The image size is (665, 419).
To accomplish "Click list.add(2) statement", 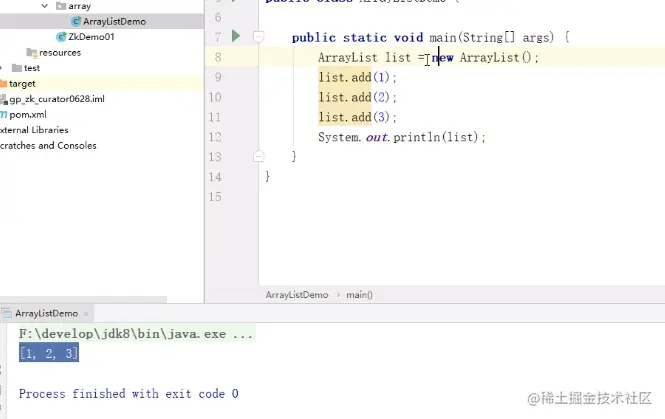I will tap(358, 97).
